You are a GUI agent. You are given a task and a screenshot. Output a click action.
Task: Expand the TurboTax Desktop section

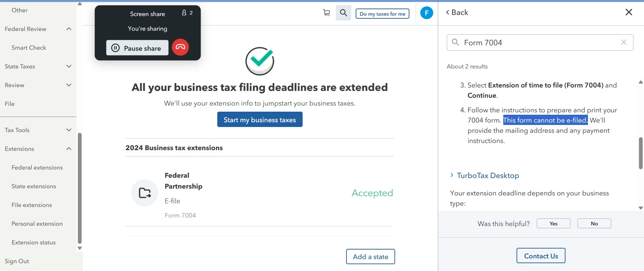(485, 175)
